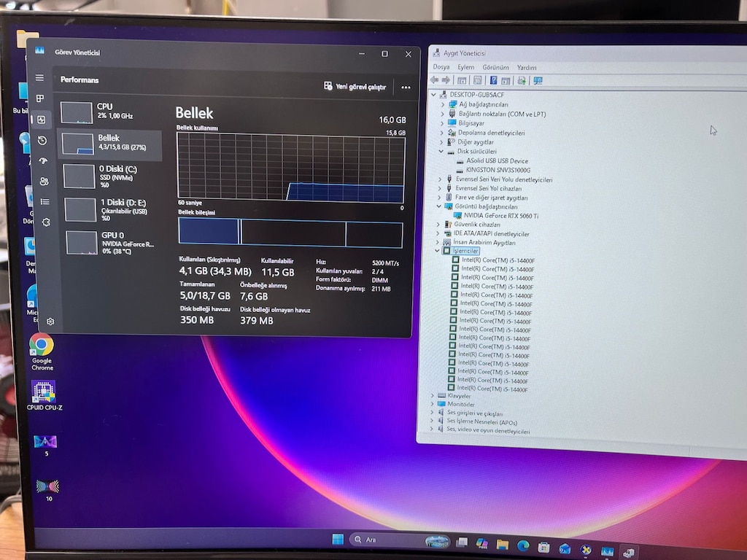The width and height of the screenshot is (747, 560).
Task: Open Task View on the taskbar
Action: pos(462,542)
